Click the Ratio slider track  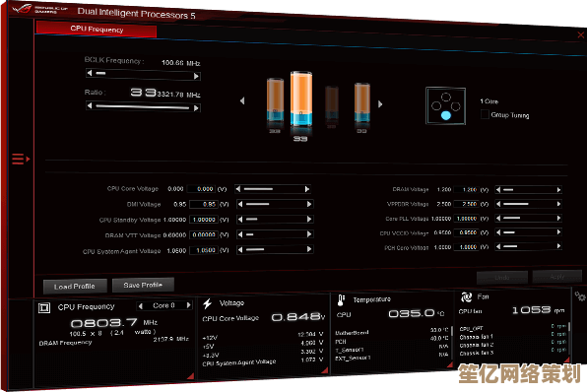(x=143, y=107)
